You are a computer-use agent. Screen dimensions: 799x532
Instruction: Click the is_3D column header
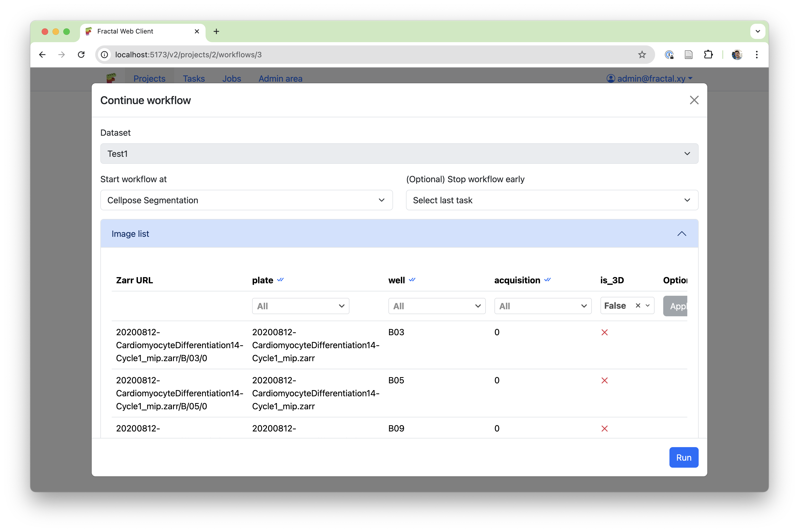(x=612, y=280)
